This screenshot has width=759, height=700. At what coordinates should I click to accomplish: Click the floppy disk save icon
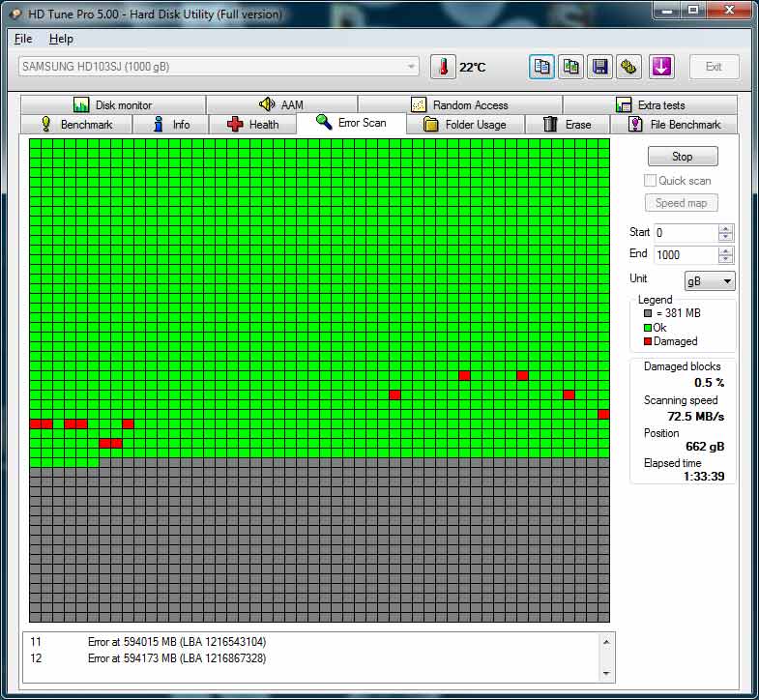tap(600, 67)
